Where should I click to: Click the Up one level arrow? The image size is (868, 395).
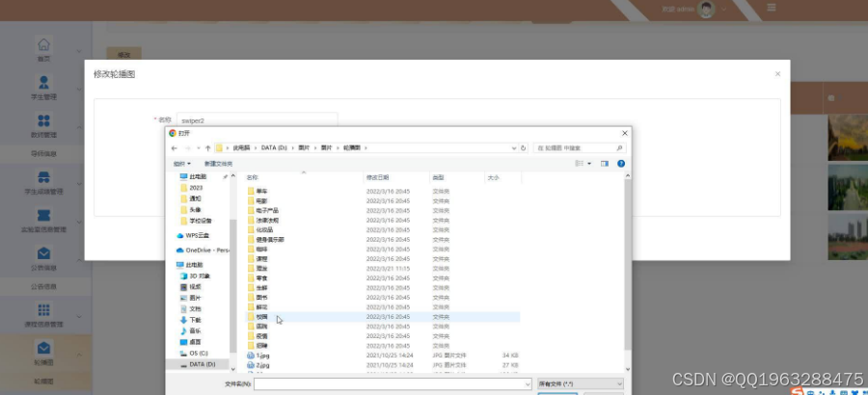pos(208,148)
